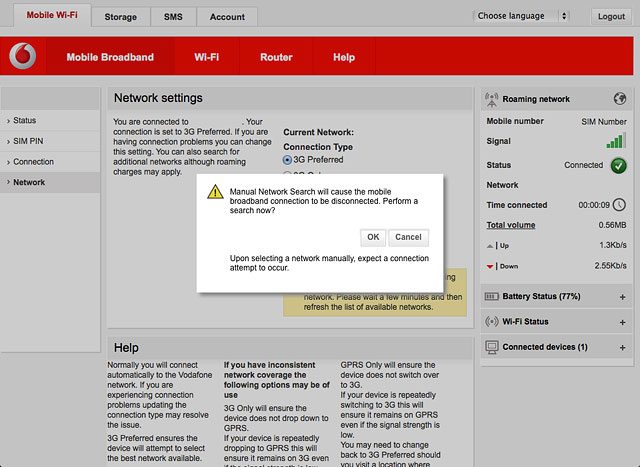
Task: Click the red Down arrow traffic icon
Action: [x=490, y=267]
